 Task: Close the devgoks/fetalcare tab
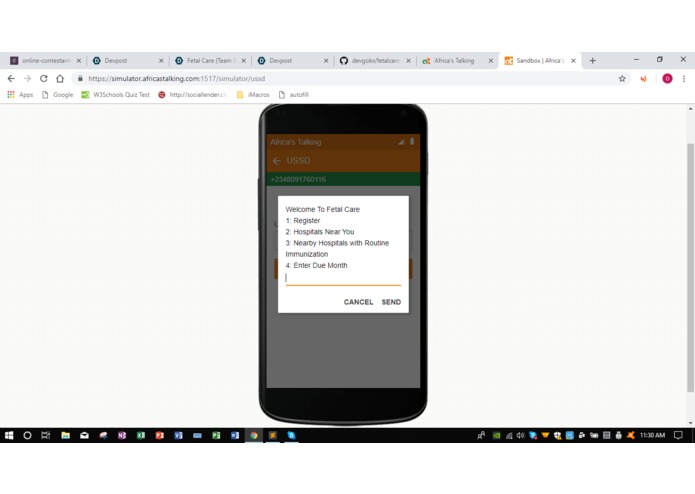tap(408, 61)
